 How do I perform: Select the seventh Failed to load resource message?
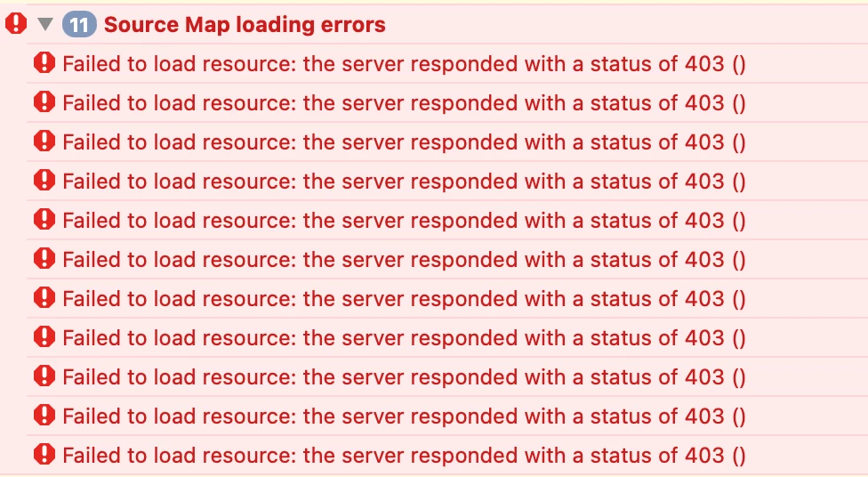[447, 299]
